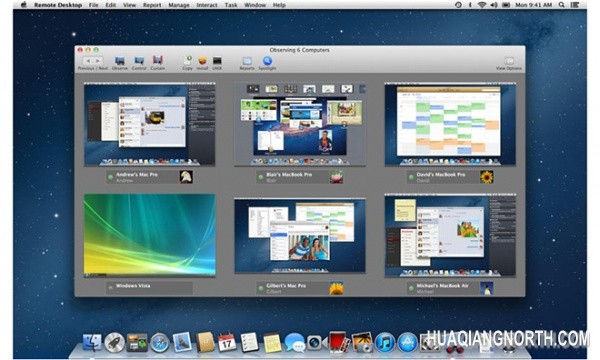Open the App Store in the Dock
This screenshot has width=600, height=360.
pyautogui.click(x=407, y=342)
